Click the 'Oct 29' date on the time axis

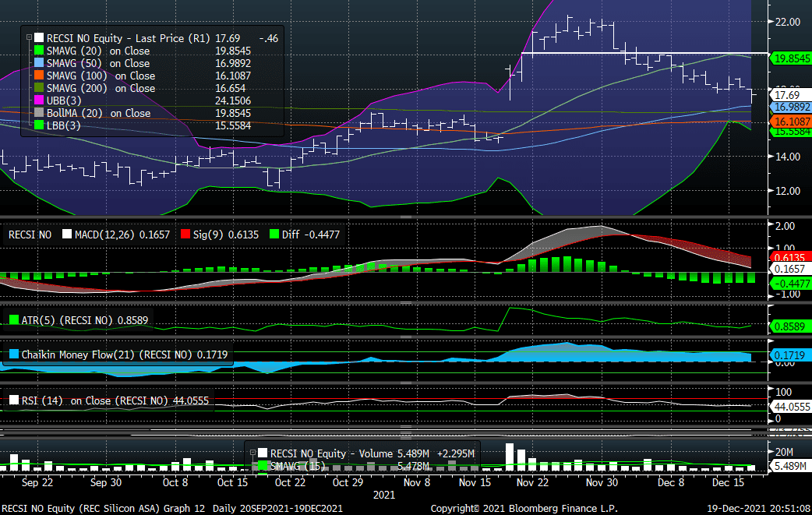click(348, 482)
